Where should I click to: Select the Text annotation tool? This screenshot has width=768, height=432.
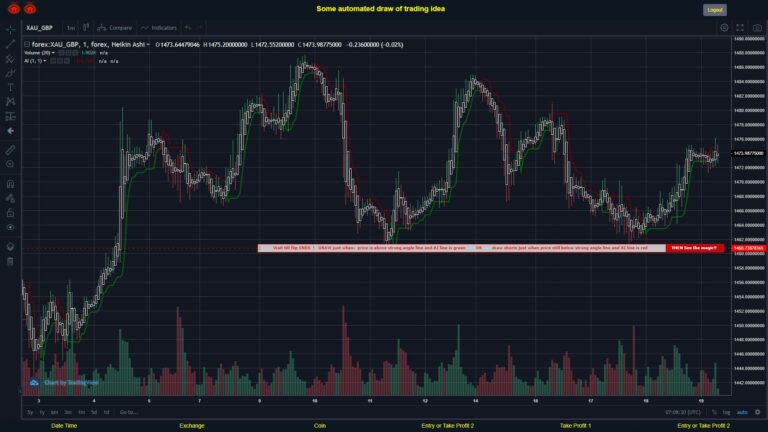click(10, 88)
